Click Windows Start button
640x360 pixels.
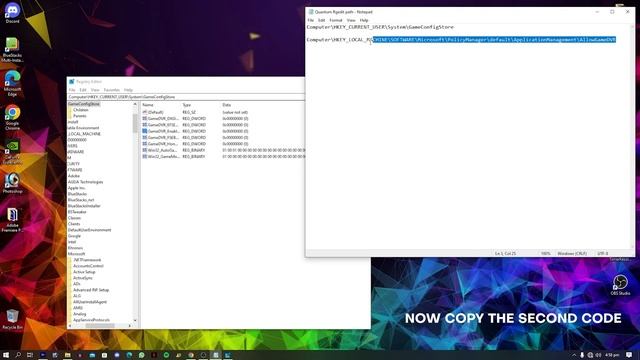pos(6,355)
